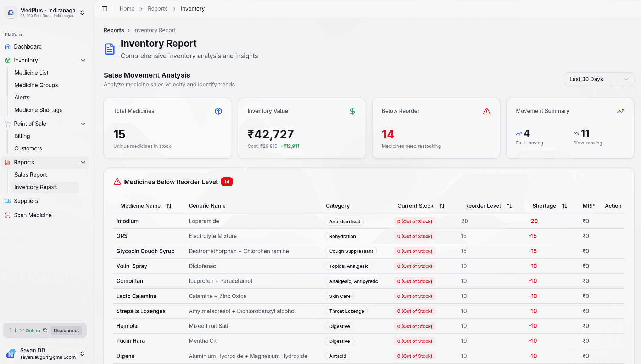The height and width of the screenshot is (364, 641).
Task: Open the Last 30 Days dropdown
Action: coord(599,79)
